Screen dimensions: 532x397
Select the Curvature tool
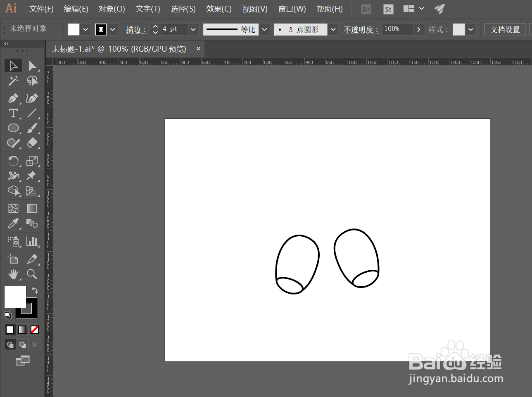pyautogui.click(x=32, y=98)
